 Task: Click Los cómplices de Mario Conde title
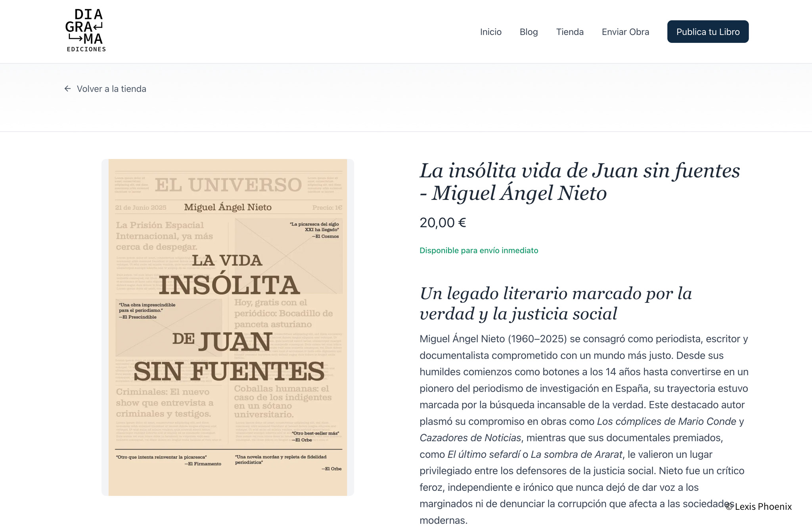coord(666,421)
